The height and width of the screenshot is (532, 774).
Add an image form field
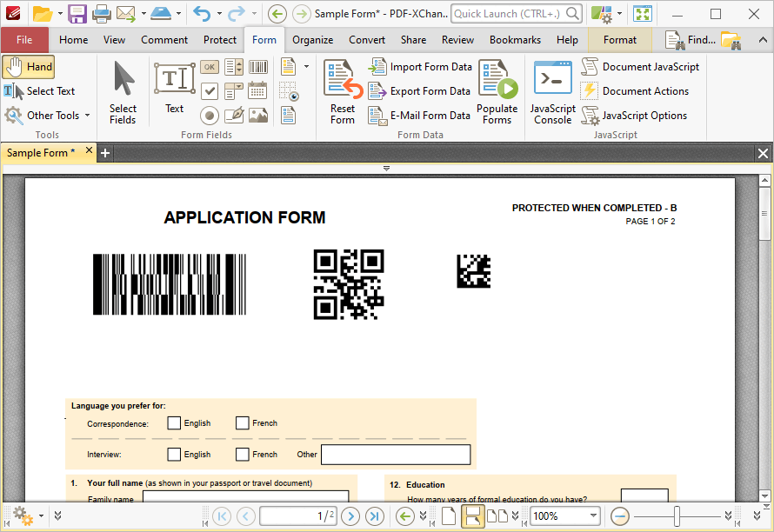pos(258,116)
